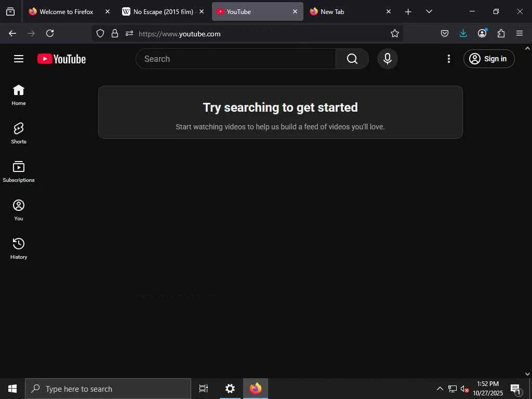Click the muted volume tray icon
Viewport: 532px width, 399px height.
[464, 389]
